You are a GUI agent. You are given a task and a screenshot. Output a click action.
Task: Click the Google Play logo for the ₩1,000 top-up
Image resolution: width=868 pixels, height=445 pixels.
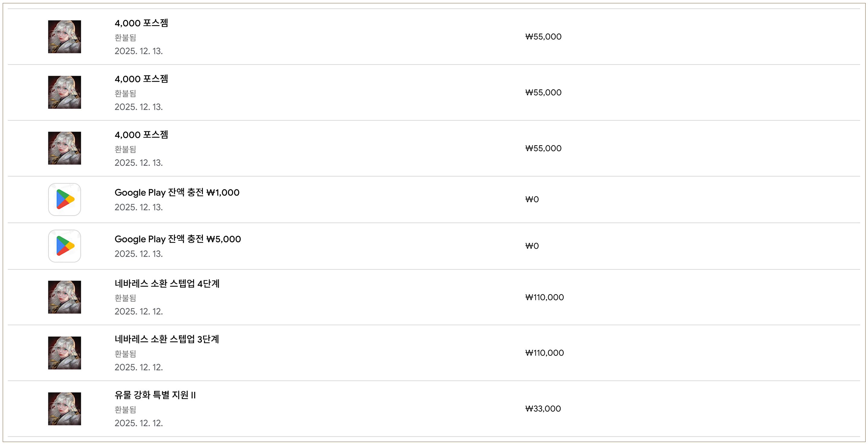click(64, 199)
